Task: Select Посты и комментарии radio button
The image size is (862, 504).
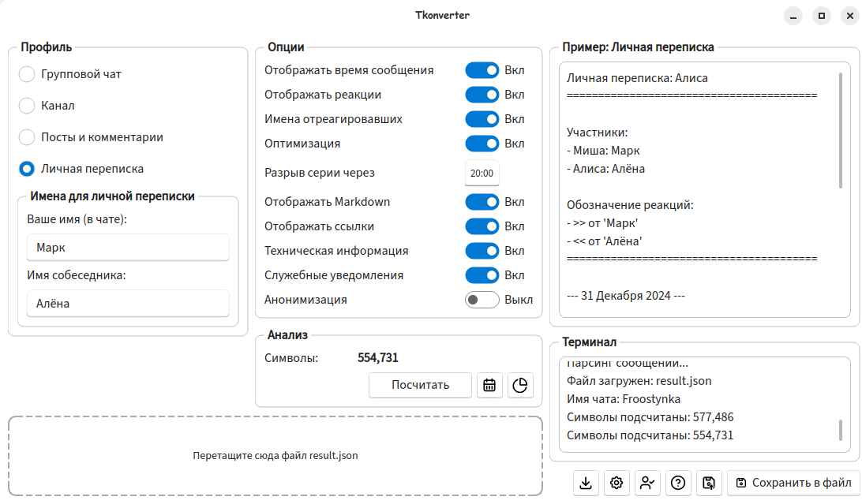Action: tap(27, 137)
